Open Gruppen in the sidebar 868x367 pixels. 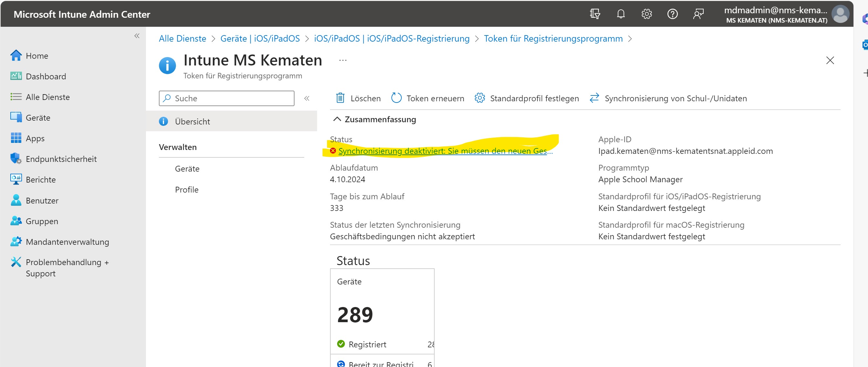tap(34, 221)
